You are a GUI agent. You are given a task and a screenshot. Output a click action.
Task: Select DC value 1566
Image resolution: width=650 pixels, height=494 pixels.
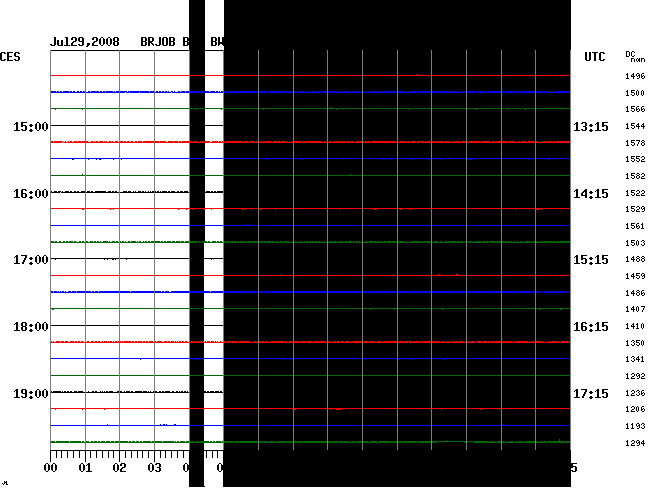[x=635, y=109]
